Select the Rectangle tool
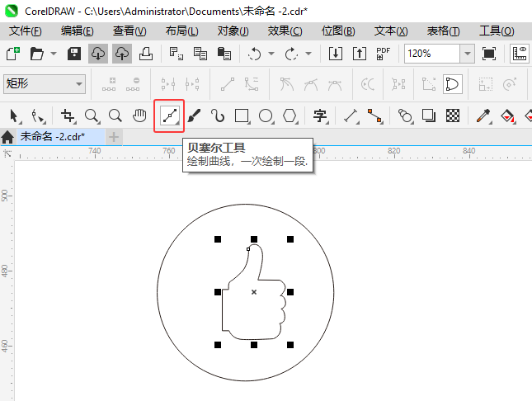The height and width of the screenshot is (401, 532). pos(242,116)
